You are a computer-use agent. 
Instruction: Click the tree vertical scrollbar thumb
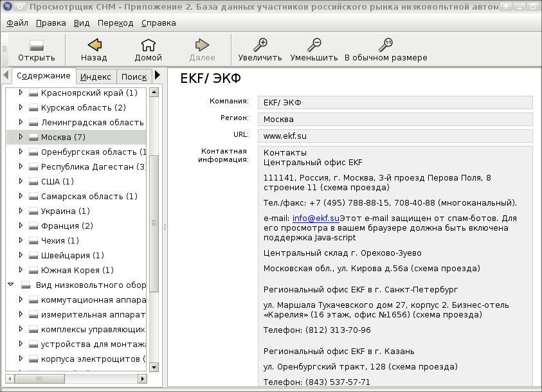pyautogui.click(x=154, y=224)
